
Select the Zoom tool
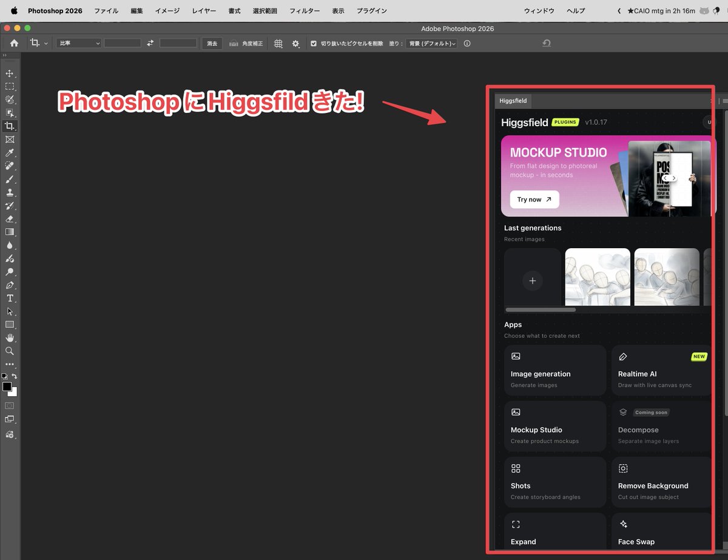coord(10,351)
